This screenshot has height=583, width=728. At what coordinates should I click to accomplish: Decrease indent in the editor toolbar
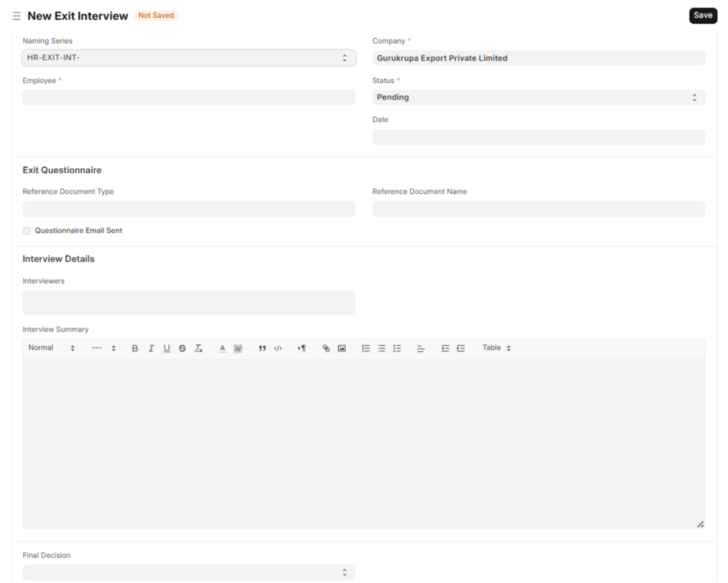(445, 348)
